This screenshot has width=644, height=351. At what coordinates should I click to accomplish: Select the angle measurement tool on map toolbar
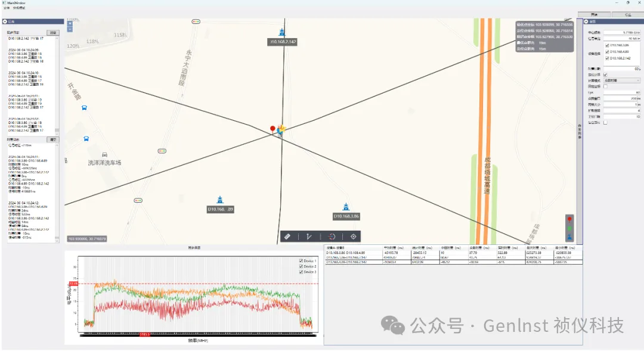click(x=309, y=237)
